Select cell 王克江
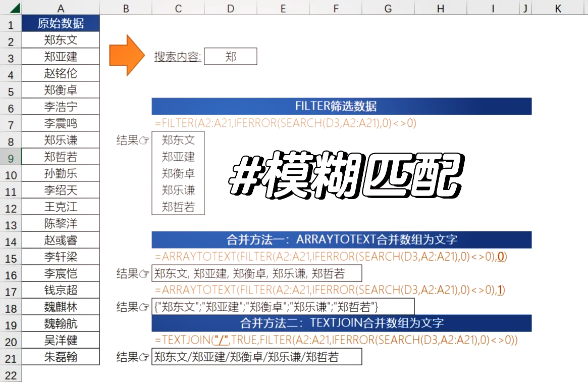Image resolution: width=588 pixels, height=382 pixels. (61, 207)
